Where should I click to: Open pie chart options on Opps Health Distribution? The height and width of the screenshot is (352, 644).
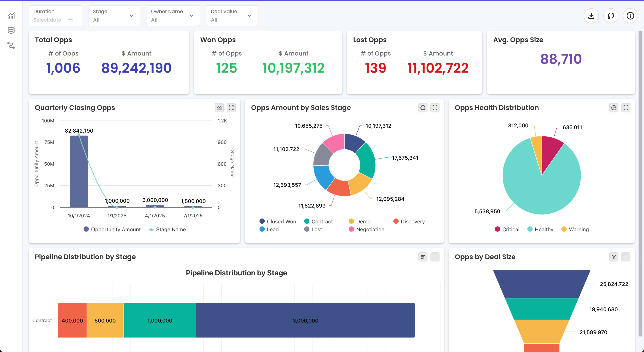614,108
